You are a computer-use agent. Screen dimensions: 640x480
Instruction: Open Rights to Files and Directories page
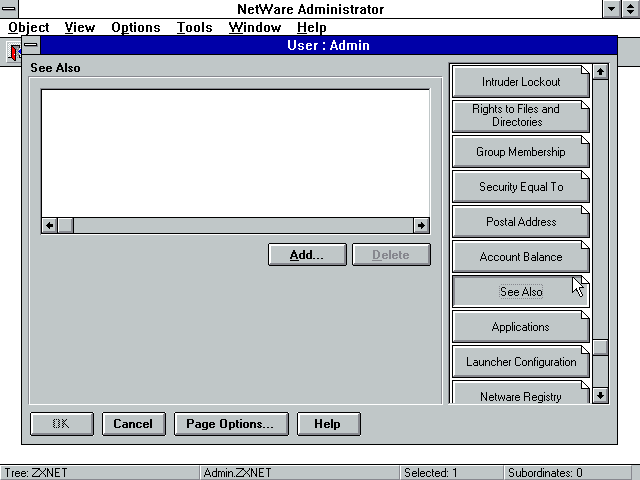point(520,116)
